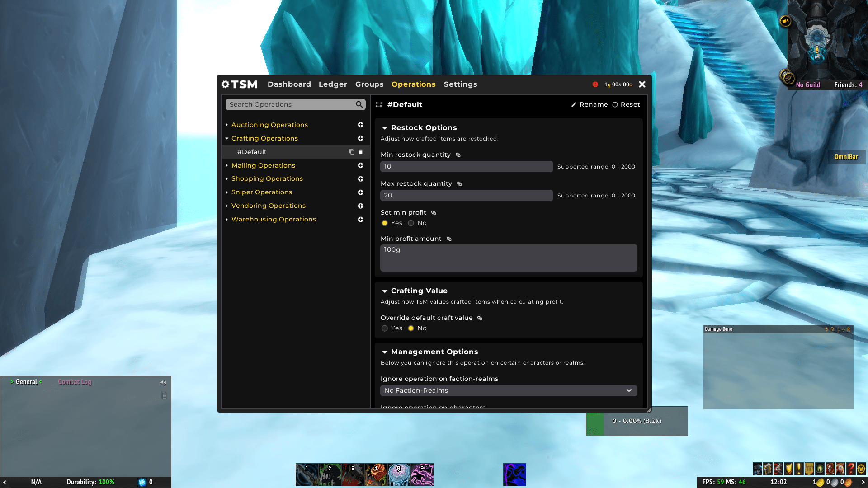Click link icon beside Min restock quantity
The image size is (868, 488).
pos(458,155)
